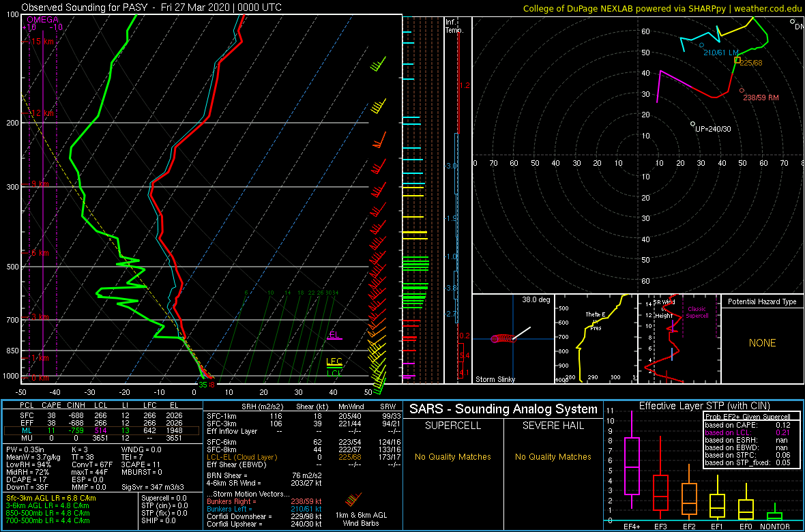Click the Bunkers Left = 210/61 kt line
The width and height of the screenshot is (805, 532).
[x=265, y=509]
